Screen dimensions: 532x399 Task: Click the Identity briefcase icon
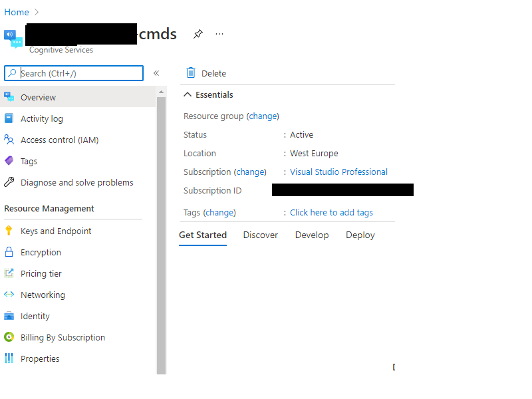click(x=9, y=316)
